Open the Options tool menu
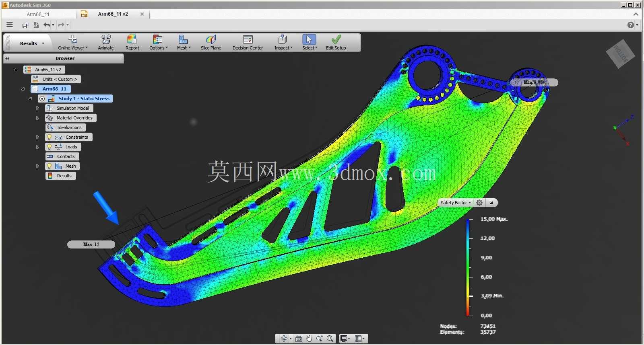Viewport: 644px width, 345px height. click(x=158, y=43)
